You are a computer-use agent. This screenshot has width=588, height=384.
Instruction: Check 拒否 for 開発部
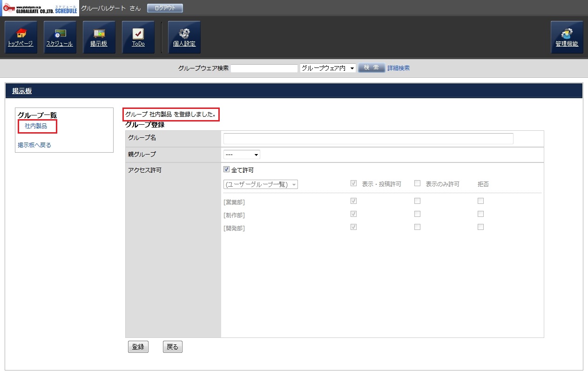pos(480,227)
